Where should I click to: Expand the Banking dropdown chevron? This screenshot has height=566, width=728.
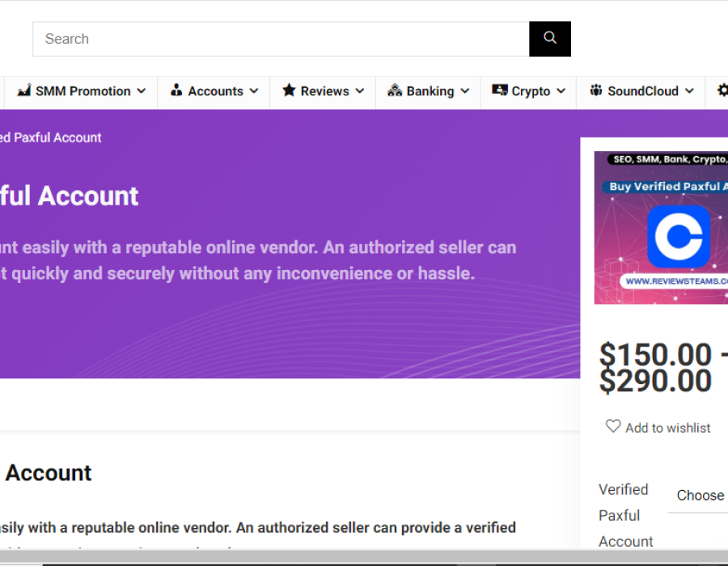(x=465, y=91)
